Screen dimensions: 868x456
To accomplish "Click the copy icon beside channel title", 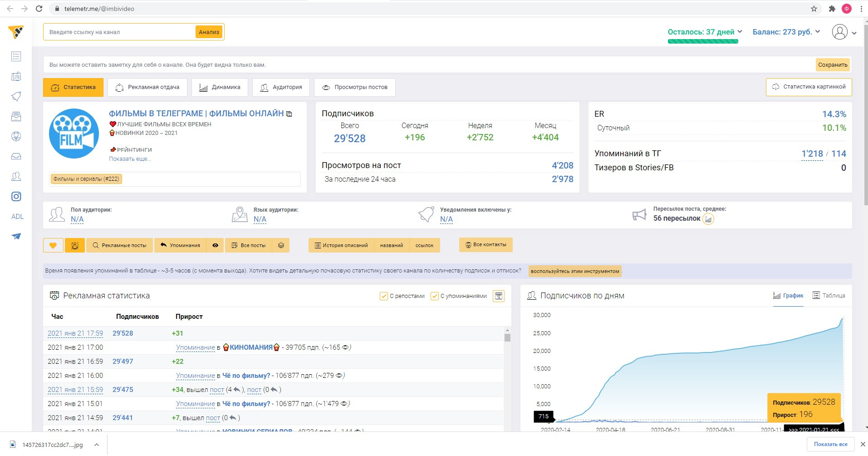I will point(289,114).
